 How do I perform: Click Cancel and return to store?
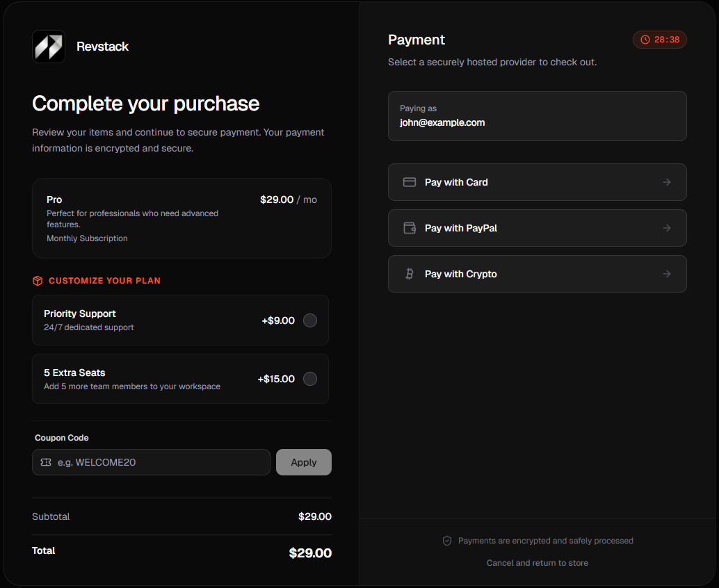click(537, 562)
